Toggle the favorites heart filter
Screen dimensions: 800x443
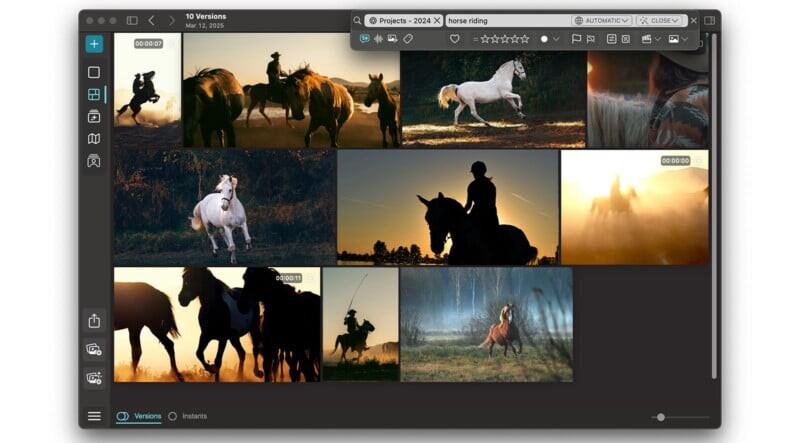[x=454, y=39]
